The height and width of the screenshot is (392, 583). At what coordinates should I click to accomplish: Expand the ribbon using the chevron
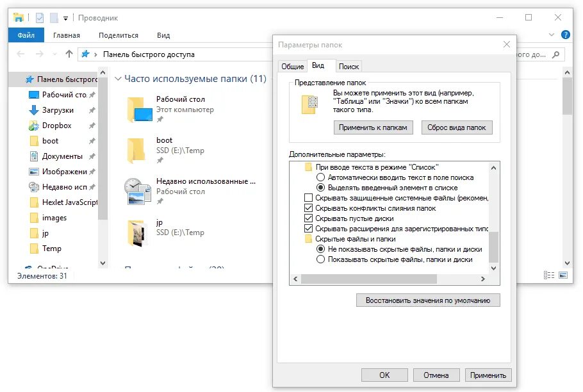(552, 35)
